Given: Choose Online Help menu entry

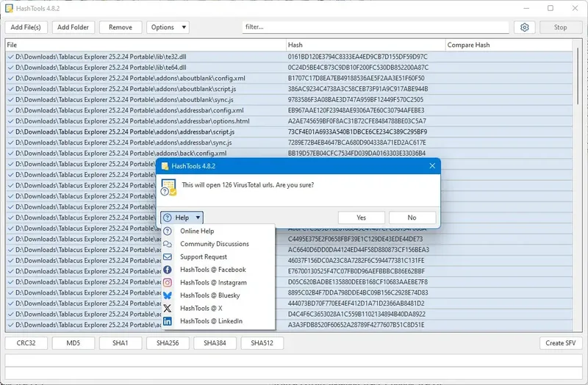Looking at the screenshot, I should coord(218,231).
